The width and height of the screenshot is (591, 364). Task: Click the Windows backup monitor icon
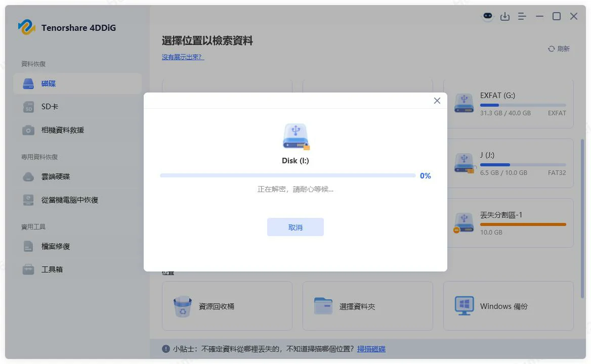point(464,306)
